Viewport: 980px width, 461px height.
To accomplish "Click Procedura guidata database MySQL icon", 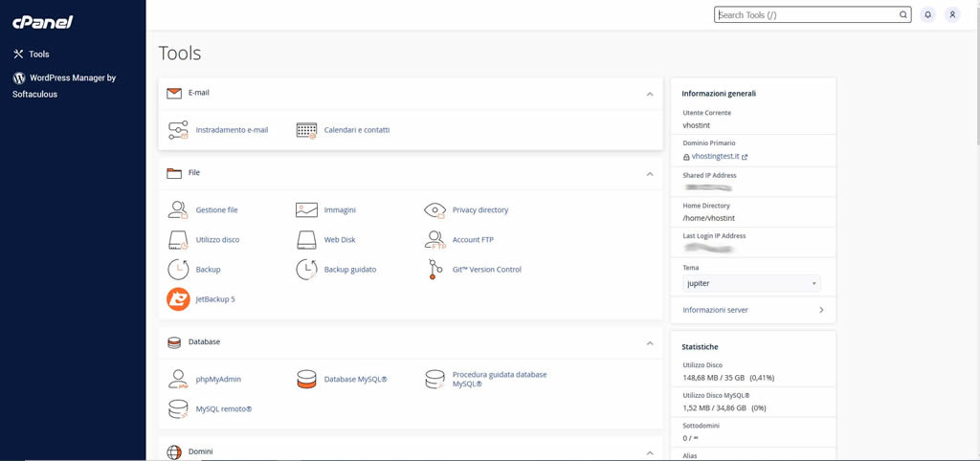I will click(x=434, y=379).
